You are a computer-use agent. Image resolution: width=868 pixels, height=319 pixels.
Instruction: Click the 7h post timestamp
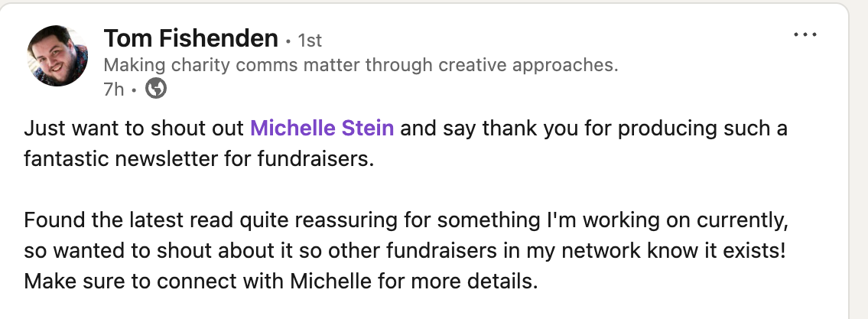113,90
